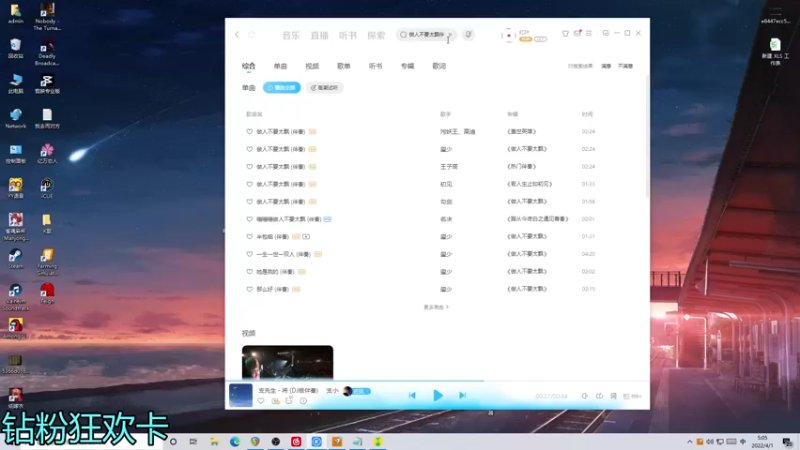Open the MV icon beside 半包烟 (伴奏)

pos(306,237)
